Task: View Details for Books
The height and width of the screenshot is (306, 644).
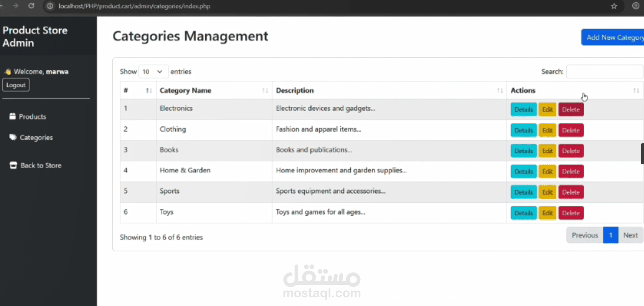Action: [524, 151]
